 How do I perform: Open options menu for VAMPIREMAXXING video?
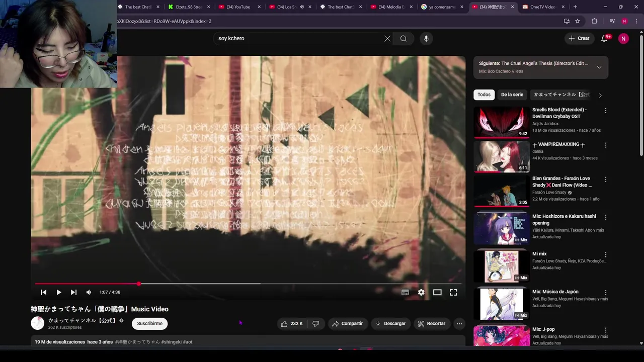point(606,145)
